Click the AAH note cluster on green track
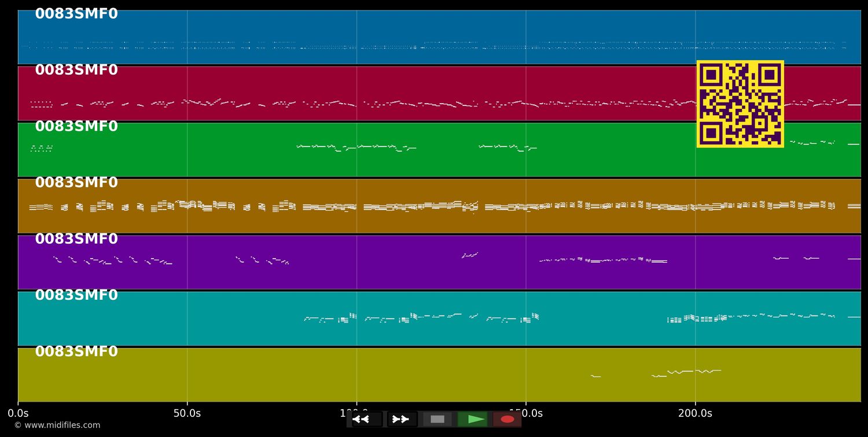The image size is (868, 437). coord(42,148)
